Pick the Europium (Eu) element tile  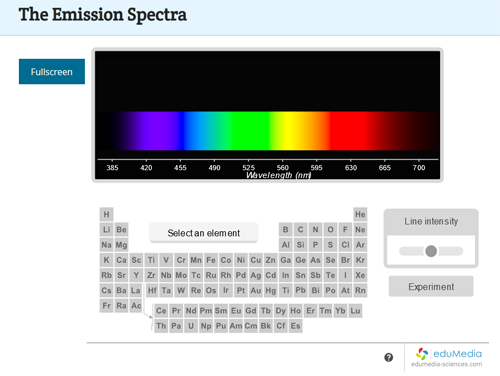tap(236, 311)
